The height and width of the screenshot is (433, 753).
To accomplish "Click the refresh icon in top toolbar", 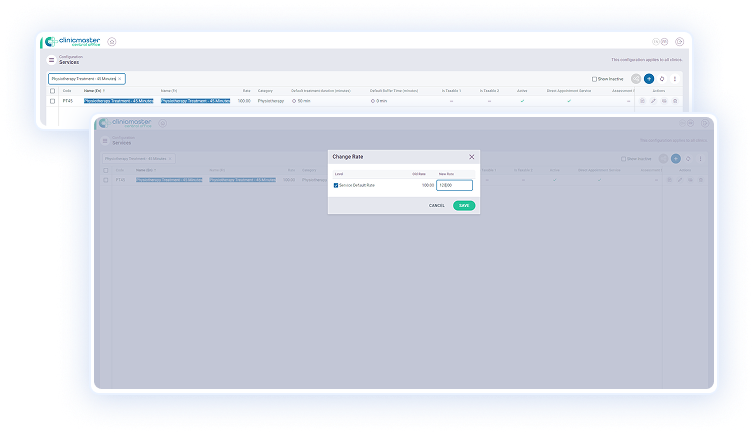I will point(662,78).
